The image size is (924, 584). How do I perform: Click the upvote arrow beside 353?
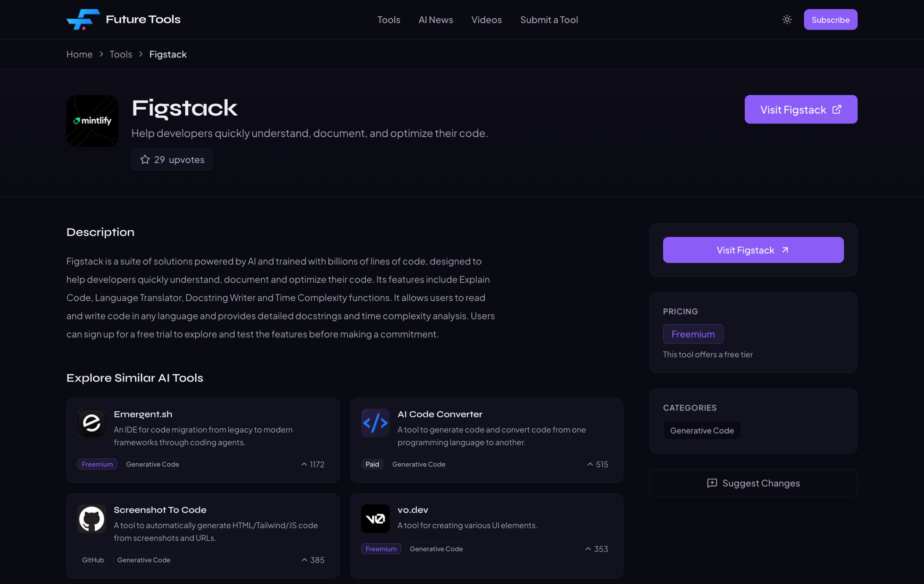coord(588,549)
